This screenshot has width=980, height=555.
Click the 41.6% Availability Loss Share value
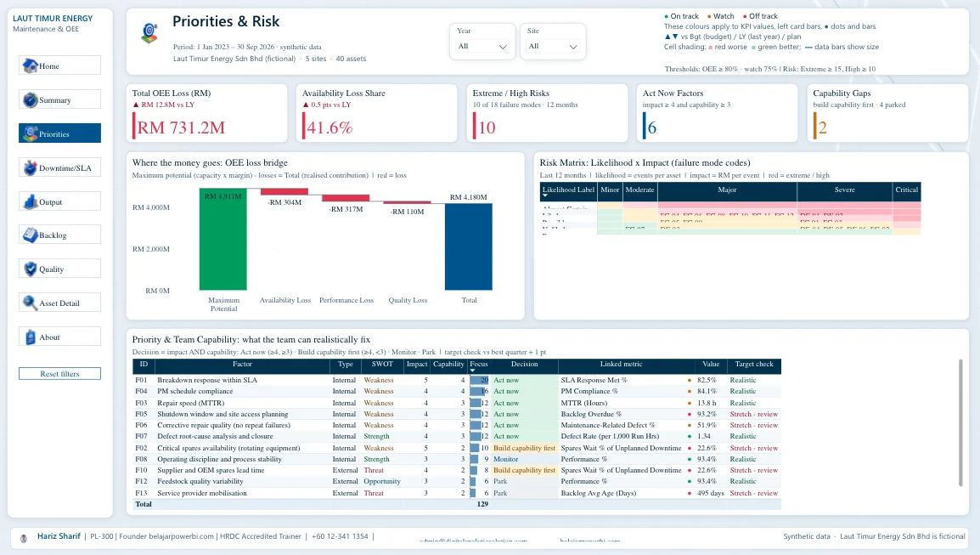point(329,127)
